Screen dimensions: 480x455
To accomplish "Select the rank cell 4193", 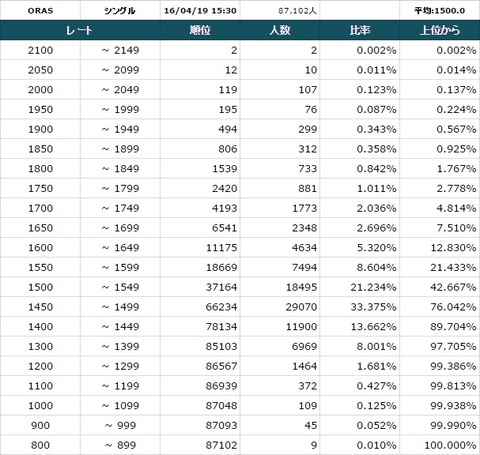I will (200, 208).
